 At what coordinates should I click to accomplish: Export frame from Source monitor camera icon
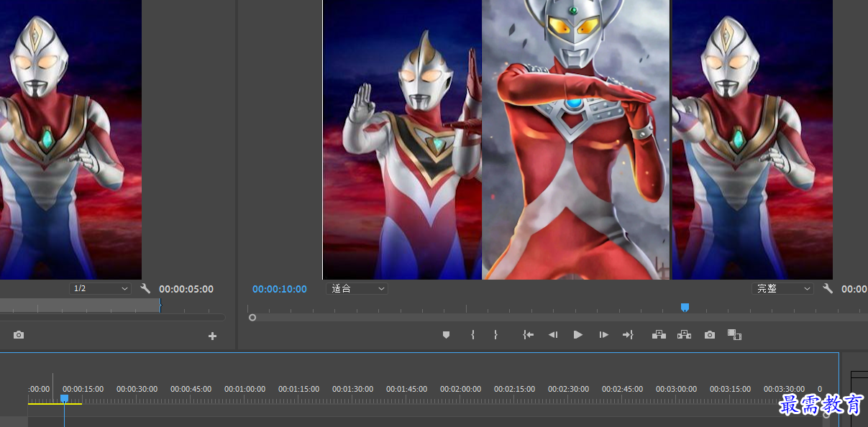coord(19,336)
